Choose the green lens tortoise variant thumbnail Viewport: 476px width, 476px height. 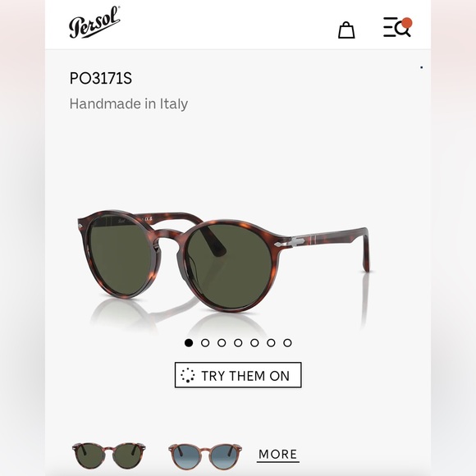pyautogui.click(x=109, y=455)
